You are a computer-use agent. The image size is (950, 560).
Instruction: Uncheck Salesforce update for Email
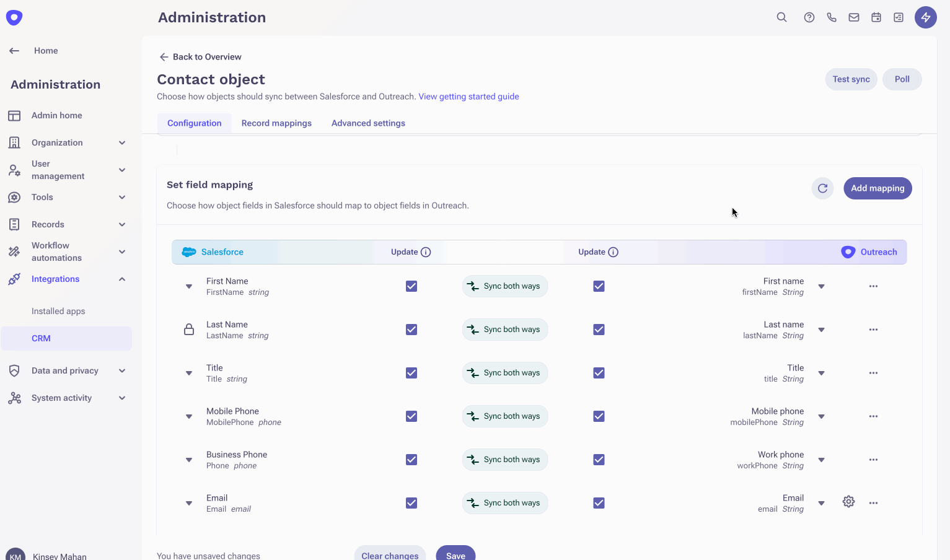(x=411, y=503)
